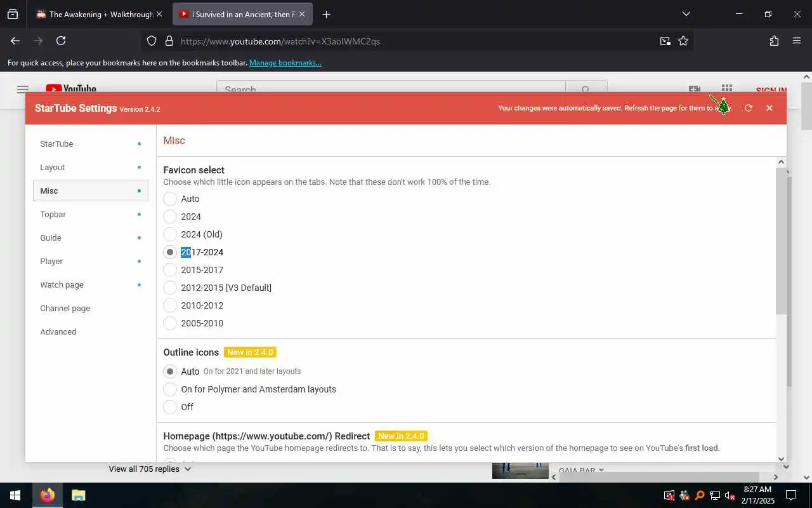
Task: Select Auto favicon option
Action: [170, 199]
